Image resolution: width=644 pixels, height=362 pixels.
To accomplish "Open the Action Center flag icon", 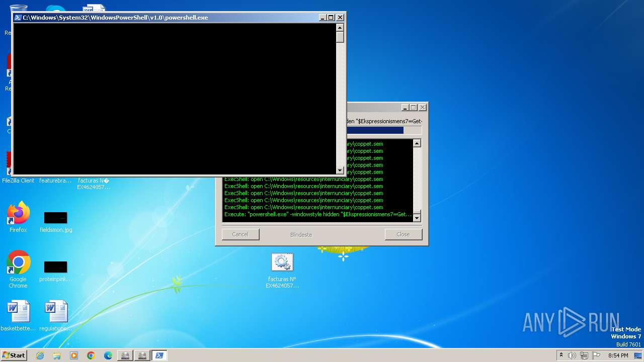I will (x=596, y=355).
